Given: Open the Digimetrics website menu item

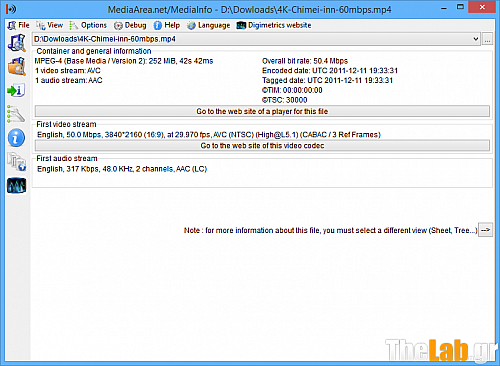Looking at the screenshot, I should (x=274, y=25).
